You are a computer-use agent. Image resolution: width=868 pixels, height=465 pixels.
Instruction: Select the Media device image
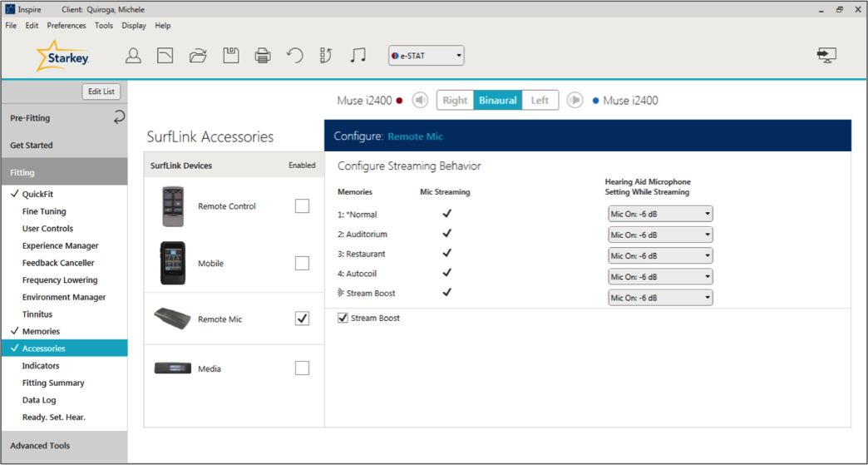pos(173,369)
